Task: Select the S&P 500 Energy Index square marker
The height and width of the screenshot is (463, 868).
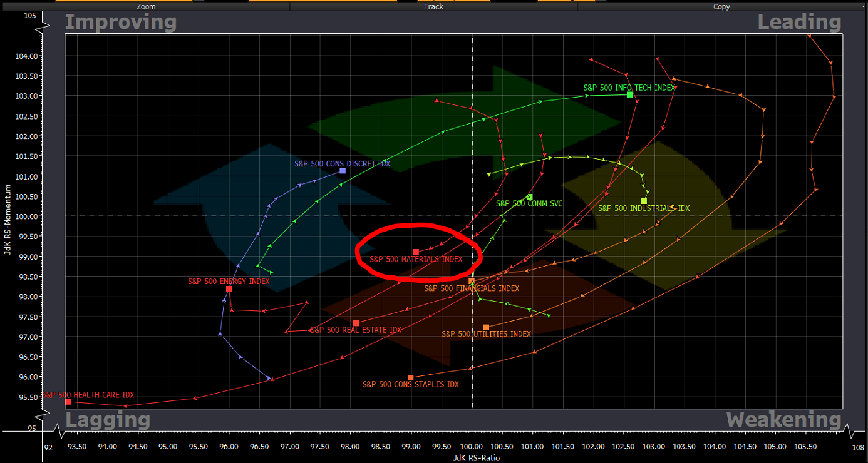Action: coord(229,288)
